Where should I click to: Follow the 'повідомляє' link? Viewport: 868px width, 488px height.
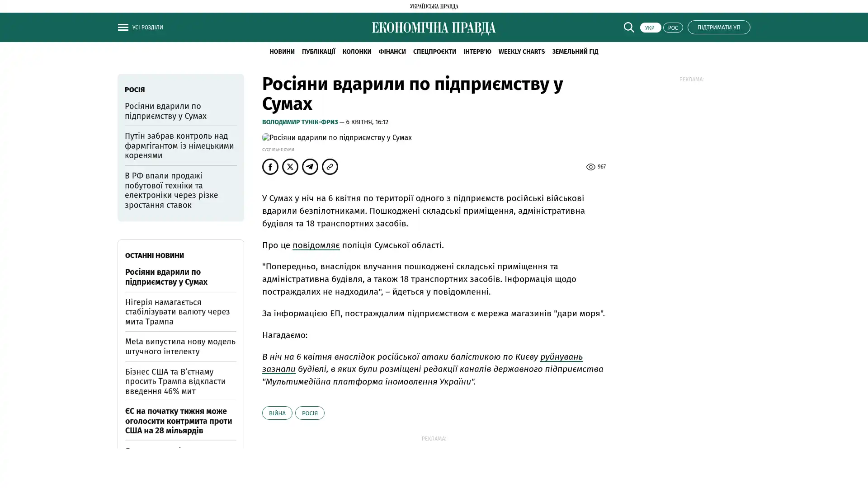316,245
